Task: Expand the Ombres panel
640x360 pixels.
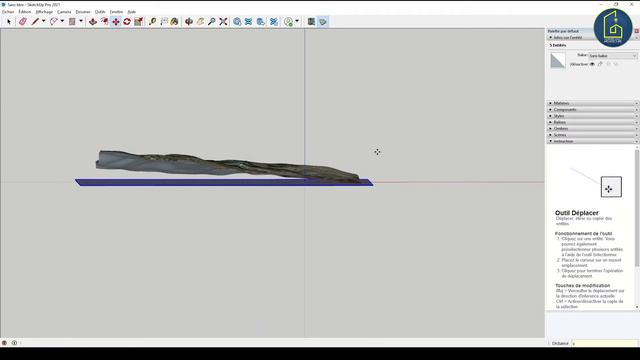Action: pyautogui.click(x=593, y=129)
